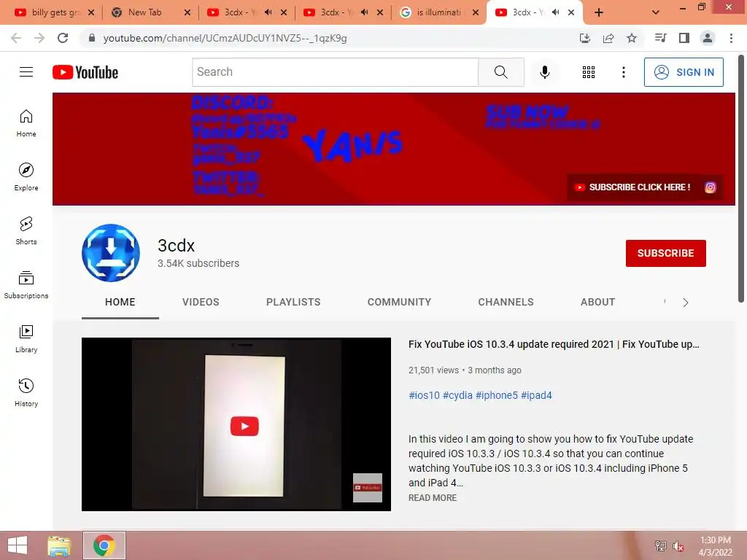Click the muted volume tray icon
Image resolution: width=747 pixels, height=560 pixels.
click(678, 546)
